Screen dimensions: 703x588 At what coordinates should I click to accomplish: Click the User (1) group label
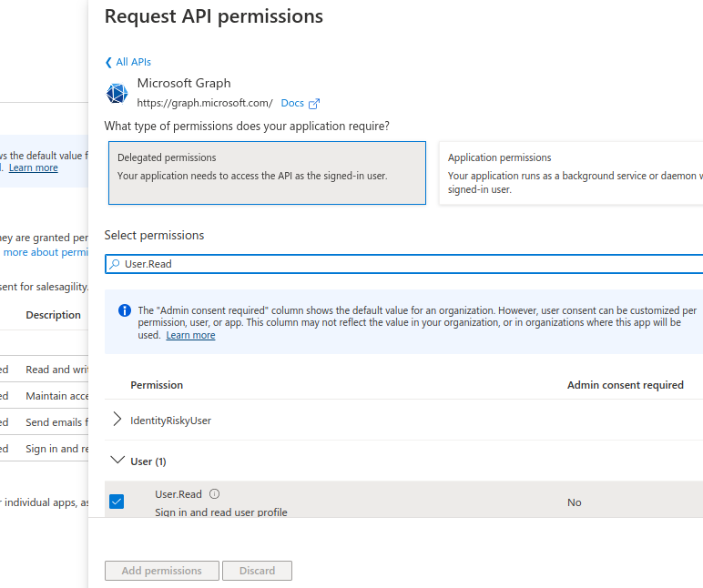[x=148, y=461]
